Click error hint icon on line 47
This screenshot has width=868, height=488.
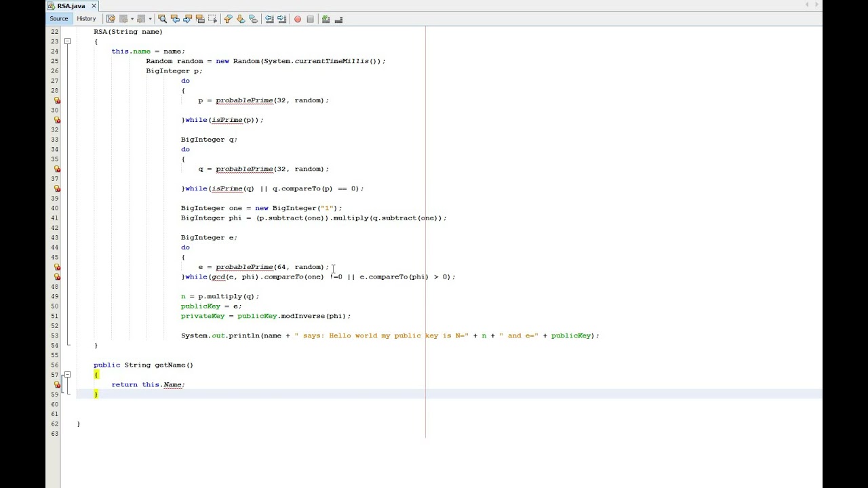click(57, 277)
